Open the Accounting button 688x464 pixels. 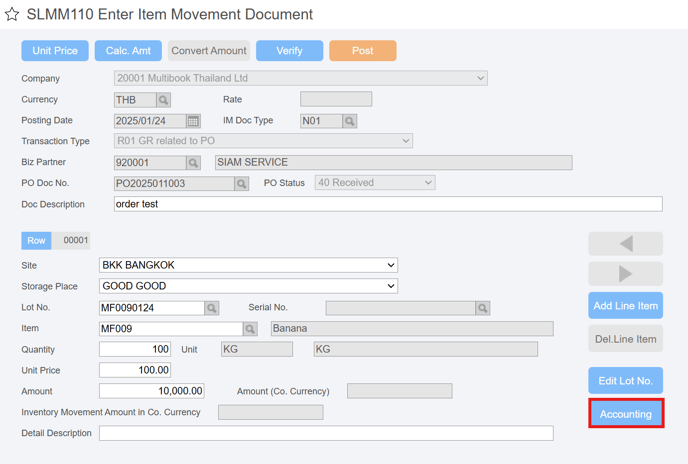coord(626,414)
